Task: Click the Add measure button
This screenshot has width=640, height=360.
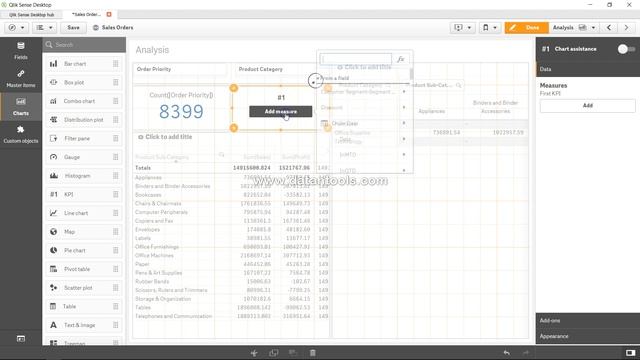Action: pos(281,111)
